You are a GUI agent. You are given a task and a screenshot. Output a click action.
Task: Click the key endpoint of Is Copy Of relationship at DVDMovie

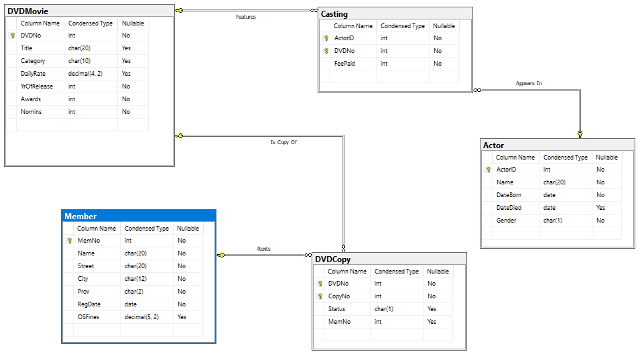click(179, 136)
